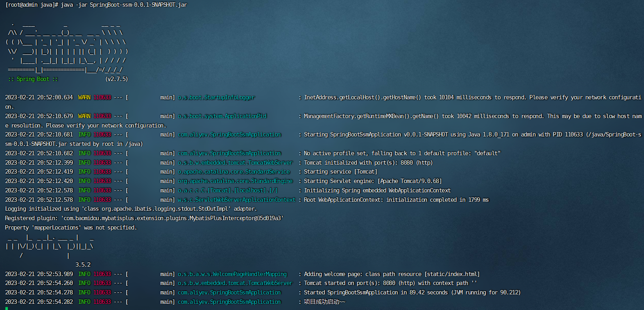644x310 pixels.
Task: Click 'Tomcat started on port(s): 8080' message
Action: 390,283
